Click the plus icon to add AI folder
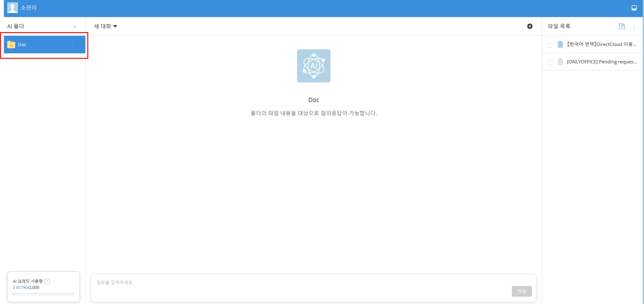 click(x=74, y=27)
